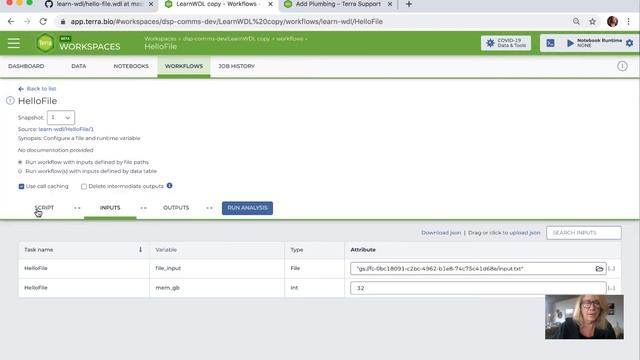Click the webcam video thumbnail

[584, 317]
